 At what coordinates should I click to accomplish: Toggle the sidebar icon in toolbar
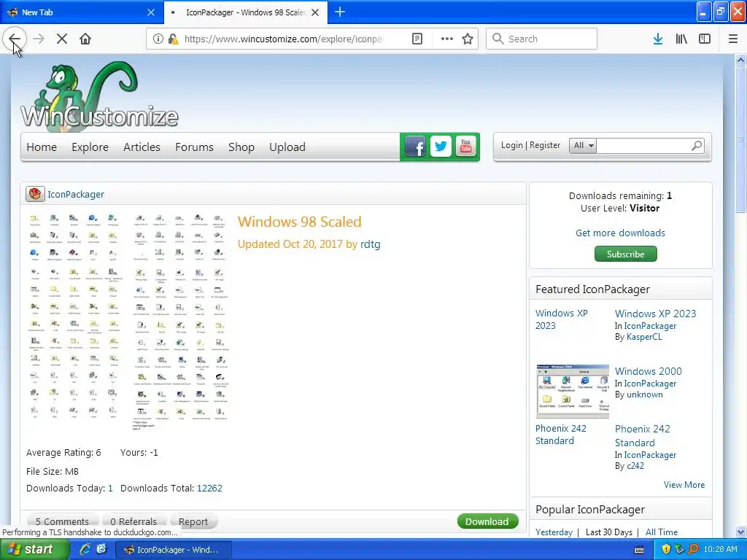(x=705, y=39)
